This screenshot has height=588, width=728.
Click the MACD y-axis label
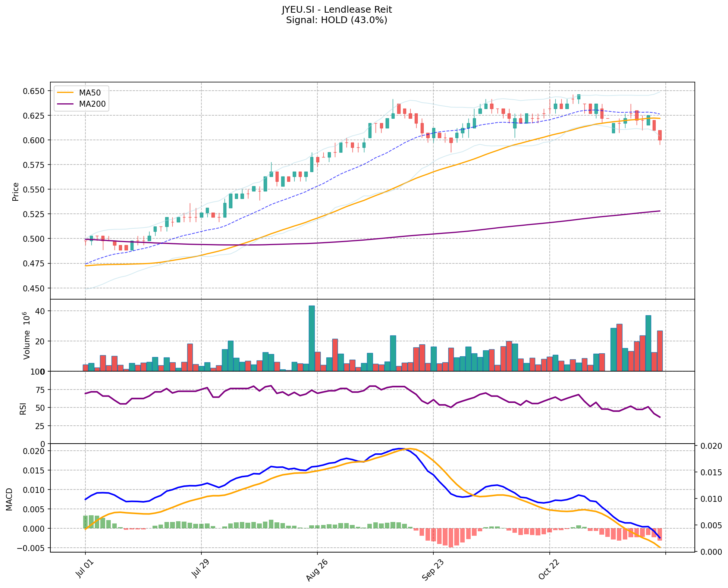point(9,499)
